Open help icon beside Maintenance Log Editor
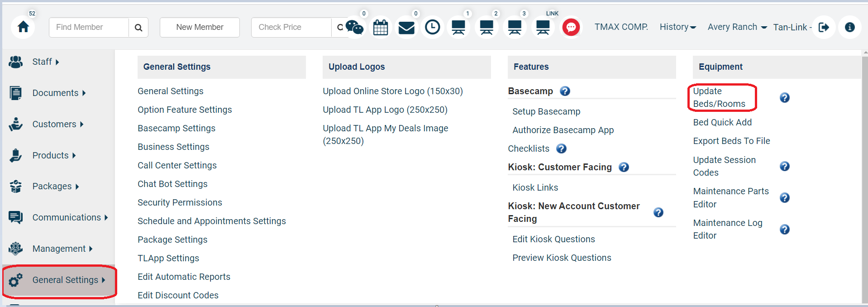Viewport: 868px width, 307px height. [x=785, y=230]
